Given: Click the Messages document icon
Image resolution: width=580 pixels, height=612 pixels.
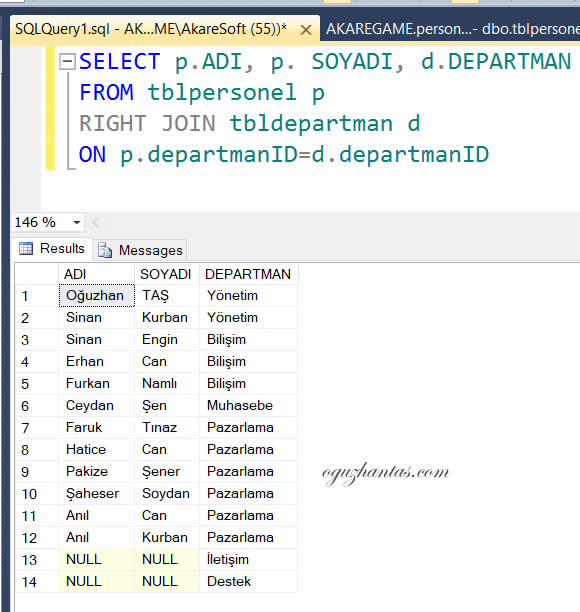Looking at the screenshot, I should (105, 250).
